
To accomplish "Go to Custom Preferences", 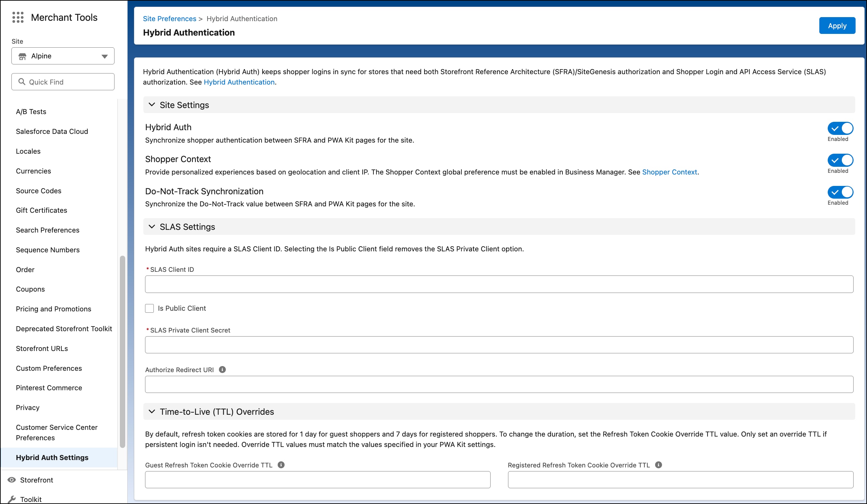I will coord(49,368).
